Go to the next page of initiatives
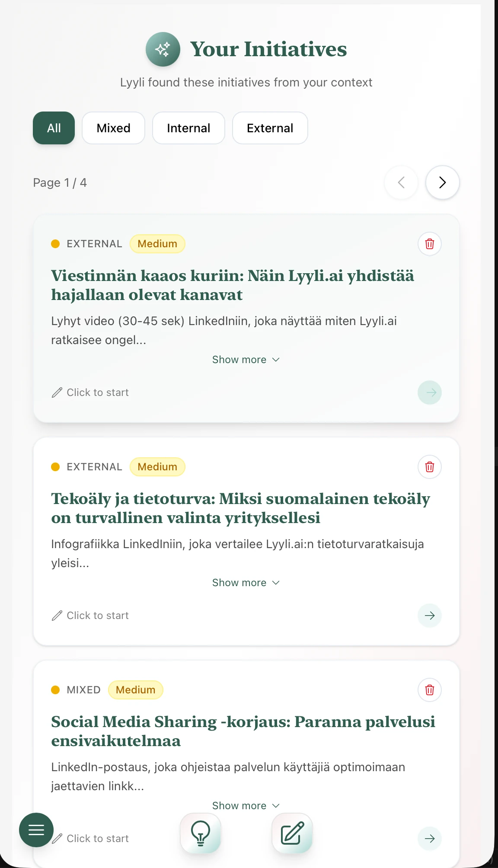Image resolution: width=498 pixels, height=868 pixels. 442,182
